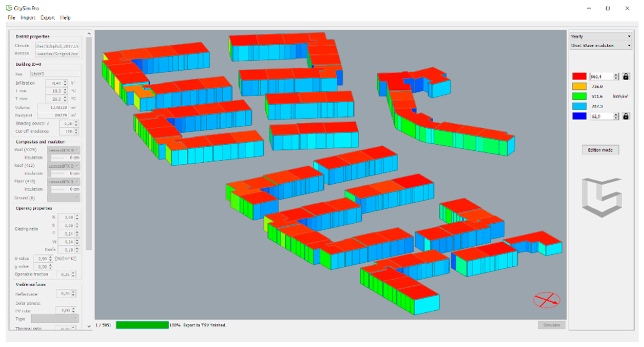Screen dimensions: 644x347
Task: Increase South glazing ratio stepper
Action: click(x=77, y=232)
